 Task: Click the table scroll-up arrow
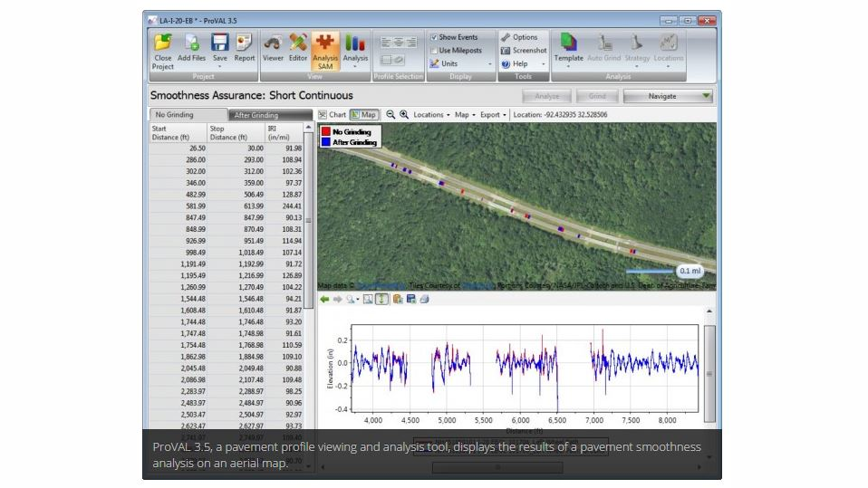pyautogui.click(x=308, y=128)
